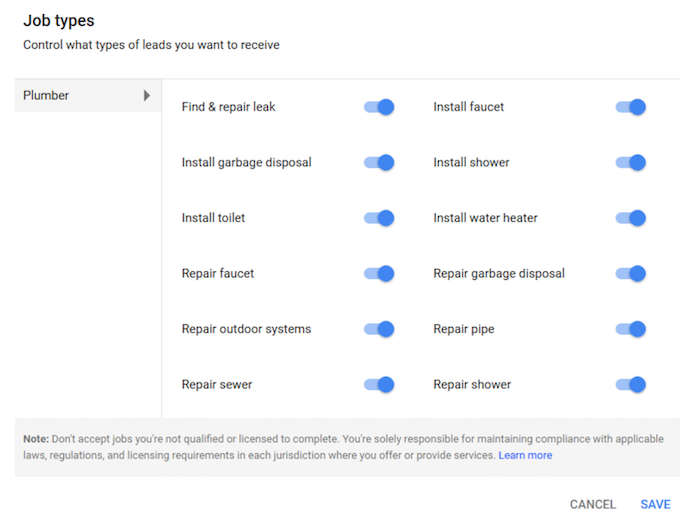Turn off Install toilet switch
Screen dimensions: 700x528
pyautogui.click(x=380, y=218)
